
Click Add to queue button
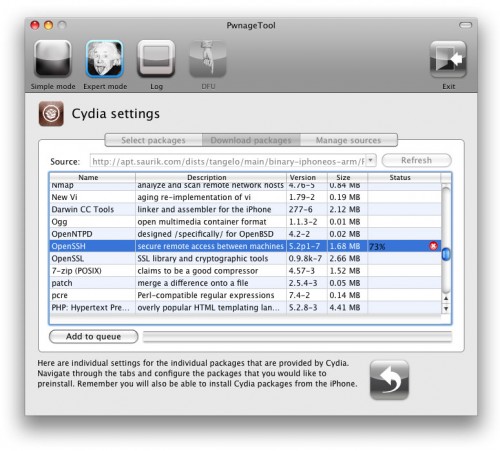[x=93, y=336]
